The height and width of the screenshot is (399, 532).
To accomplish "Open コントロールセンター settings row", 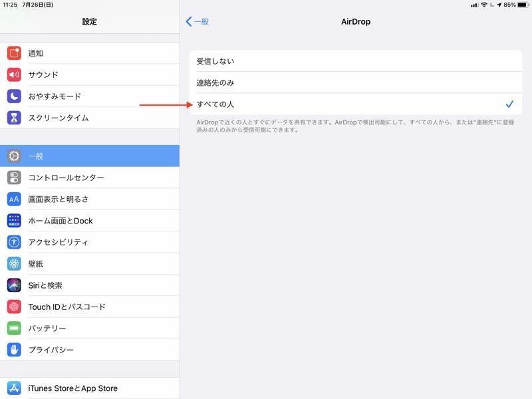I will click(90, 178).
